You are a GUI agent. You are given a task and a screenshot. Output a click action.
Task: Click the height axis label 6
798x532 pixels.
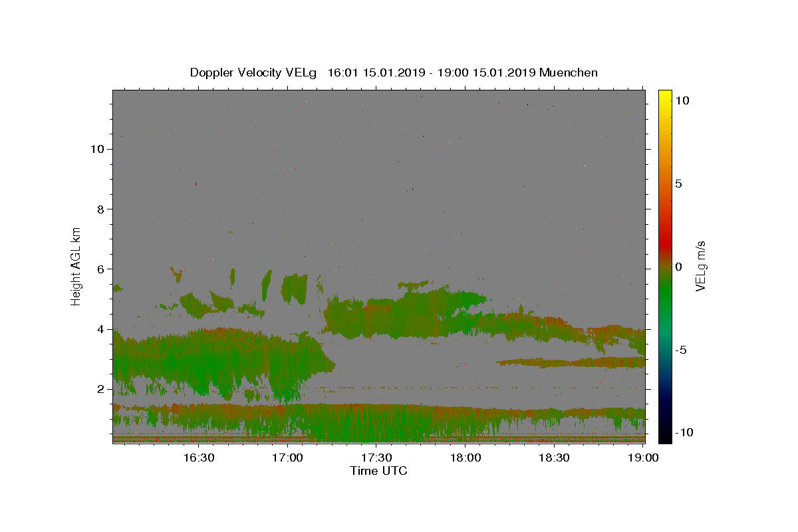click(x=101, y=269)
